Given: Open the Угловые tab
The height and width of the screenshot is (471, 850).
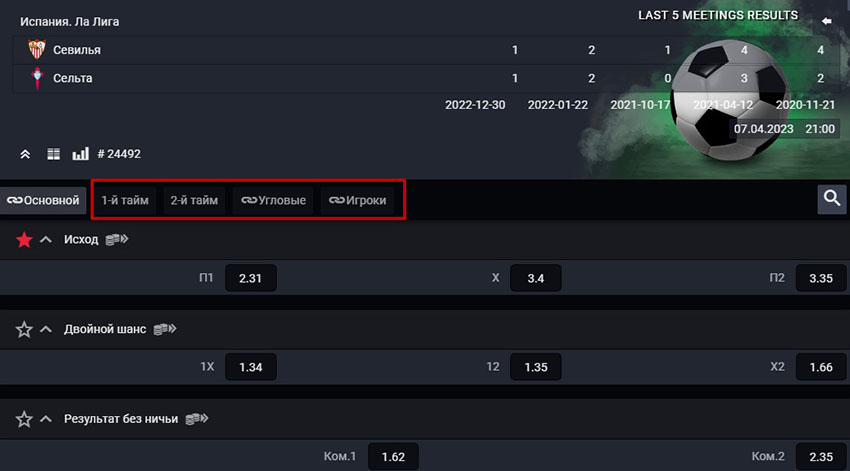Looking at the screenshot, I should 275,200.
